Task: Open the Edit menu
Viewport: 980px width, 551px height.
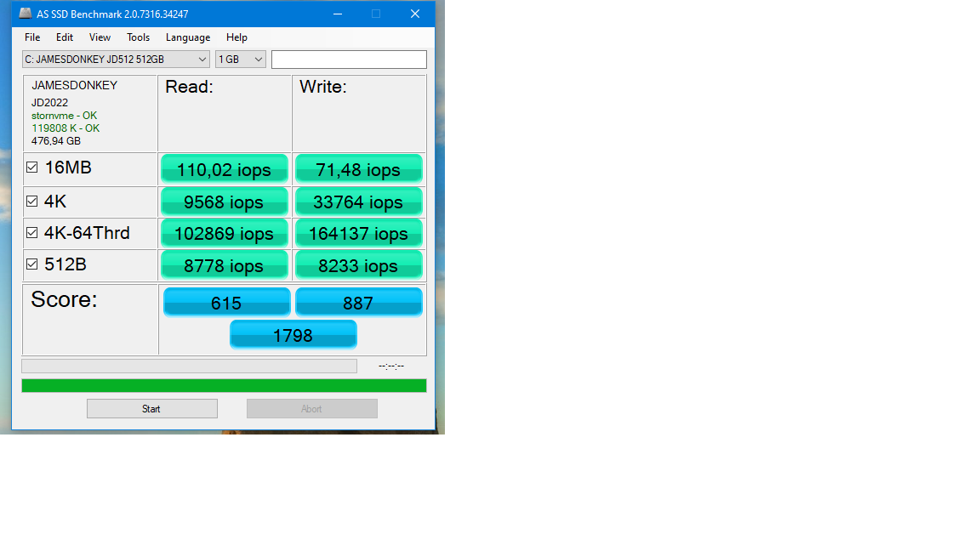Action: click(65, 37)
